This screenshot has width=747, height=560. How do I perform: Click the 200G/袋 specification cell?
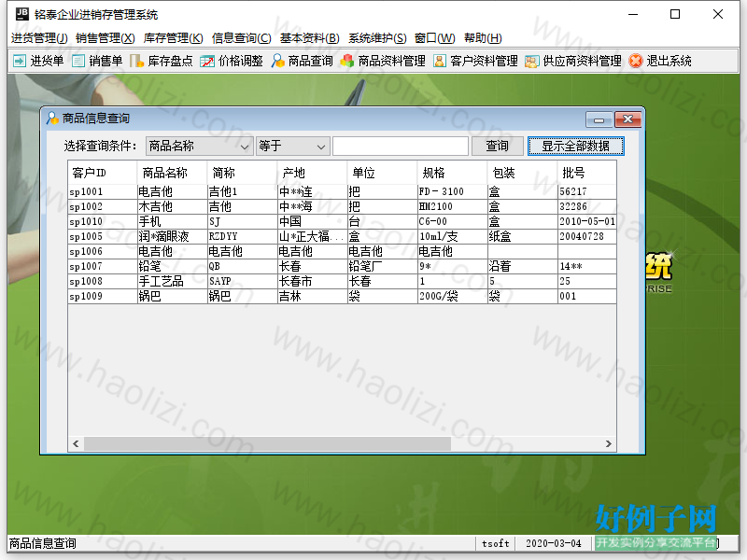click(x=453, y=296)
